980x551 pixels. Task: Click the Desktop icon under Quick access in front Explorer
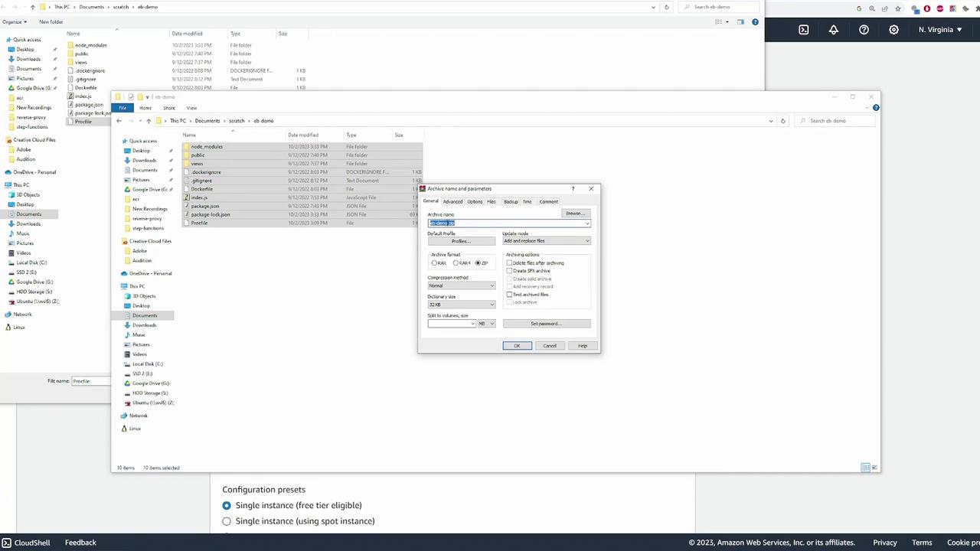click(x=127, y=151)
